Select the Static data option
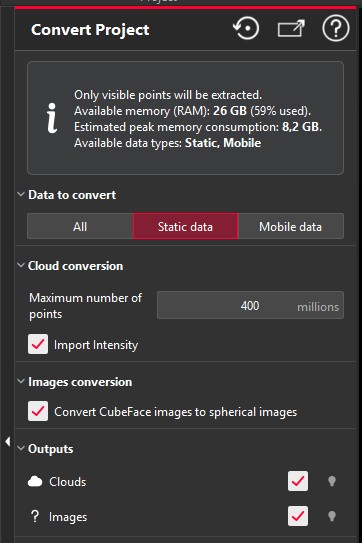 click(x=185, y=226)
